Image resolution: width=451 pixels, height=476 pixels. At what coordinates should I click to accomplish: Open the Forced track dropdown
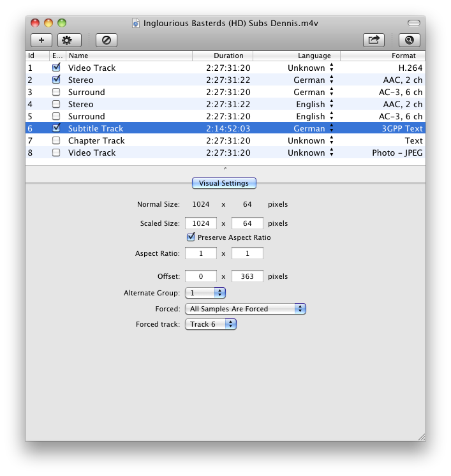211,324
